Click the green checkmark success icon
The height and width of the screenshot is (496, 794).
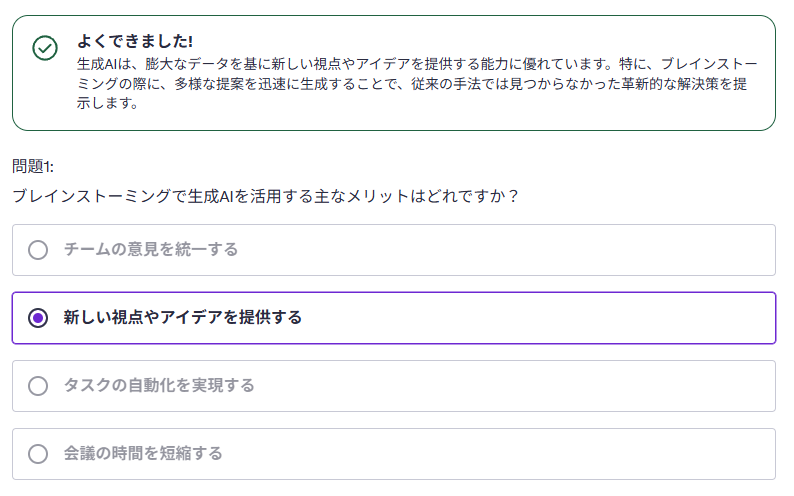[x=45, y=48]
